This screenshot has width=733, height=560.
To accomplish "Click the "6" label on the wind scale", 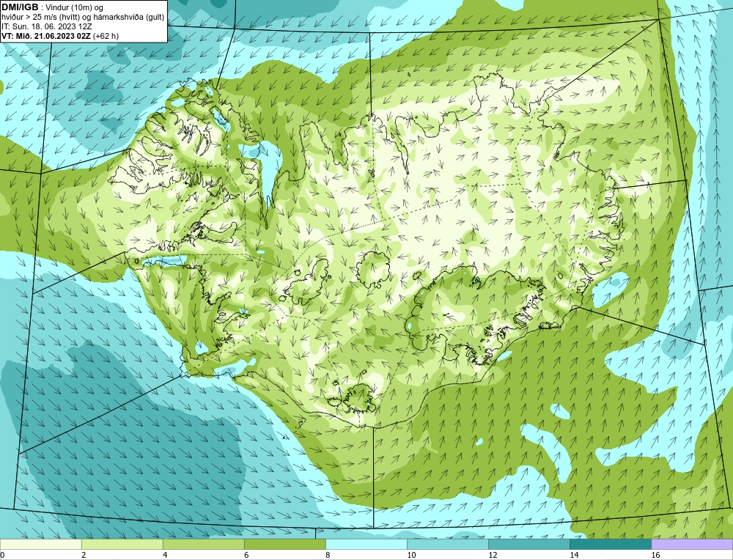I will click(246, 555).
